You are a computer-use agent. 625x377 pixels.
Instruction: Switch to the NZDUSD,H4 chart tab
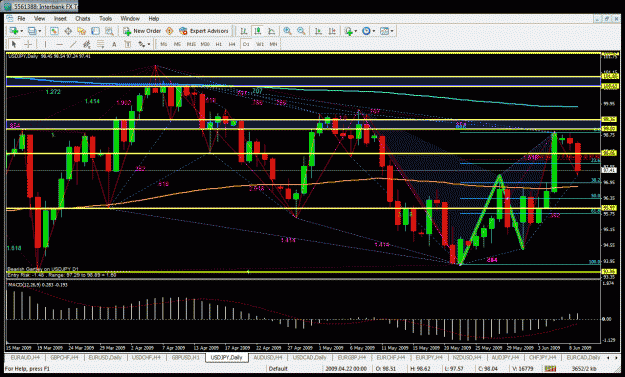467,357
